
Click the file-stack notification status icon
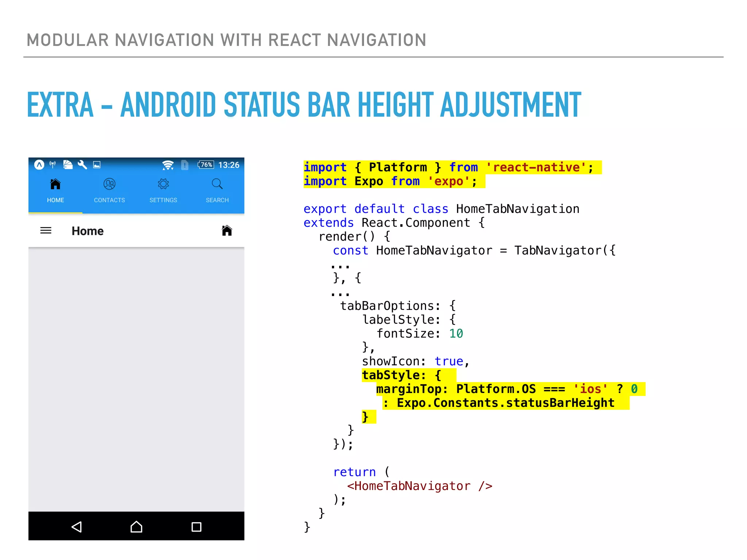click(68, 165)
